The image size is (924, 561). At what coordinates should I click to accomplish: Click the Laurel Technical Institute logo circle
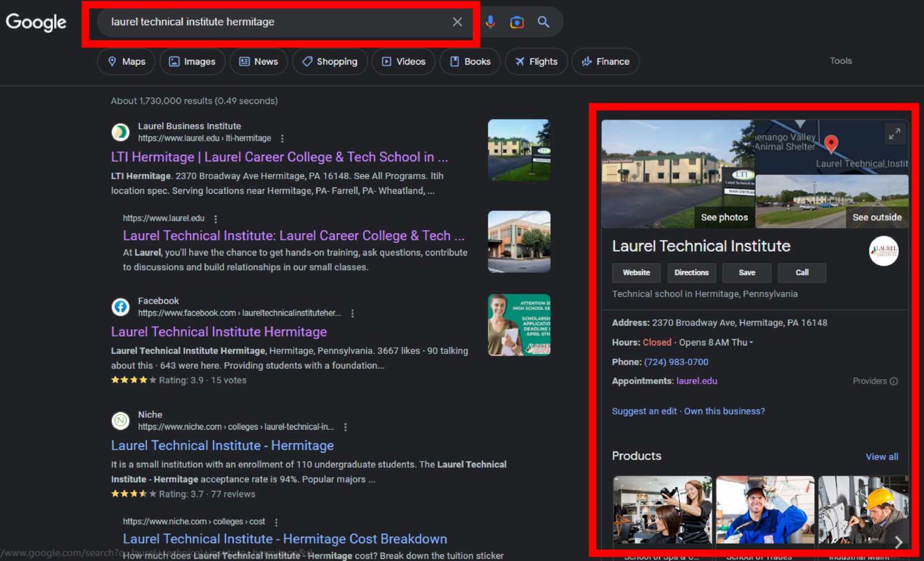pyautogui.click(x=884, y=250)
